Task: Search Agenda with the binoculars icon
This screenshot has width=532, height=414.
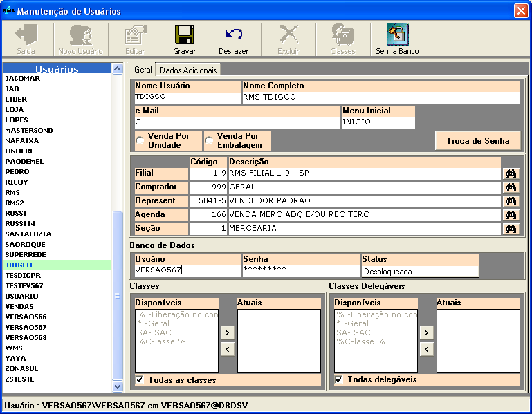Action: [x=511, y=215]
